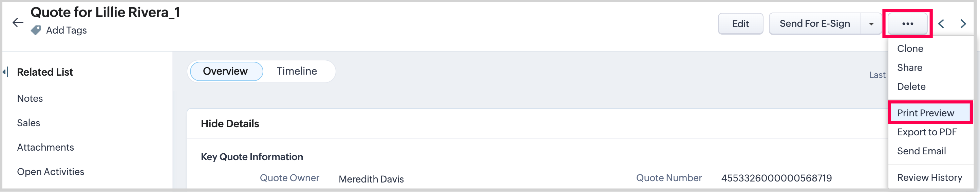
Task: Collapse the Related List sidebar
Action: 5,72
